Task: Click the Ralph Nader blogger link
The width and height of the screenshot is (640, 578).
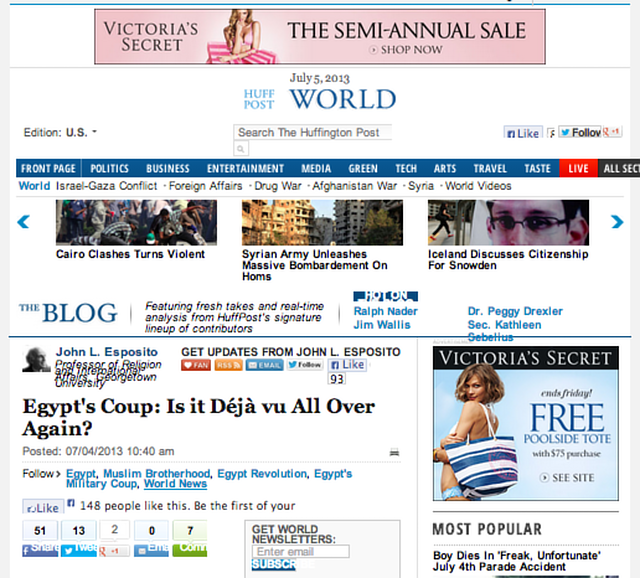Action: [385, 311]
